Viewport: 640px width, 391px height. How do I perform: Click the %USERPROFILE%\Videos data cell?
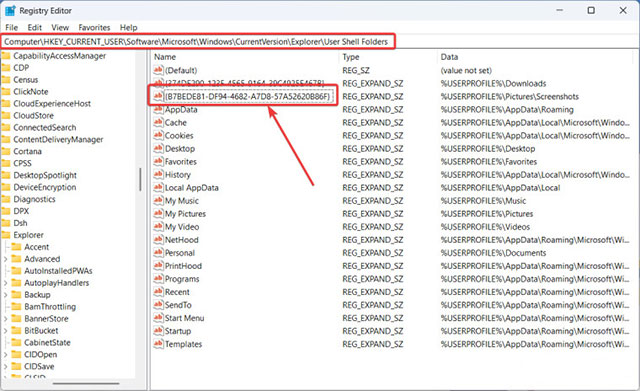point(485,227)
